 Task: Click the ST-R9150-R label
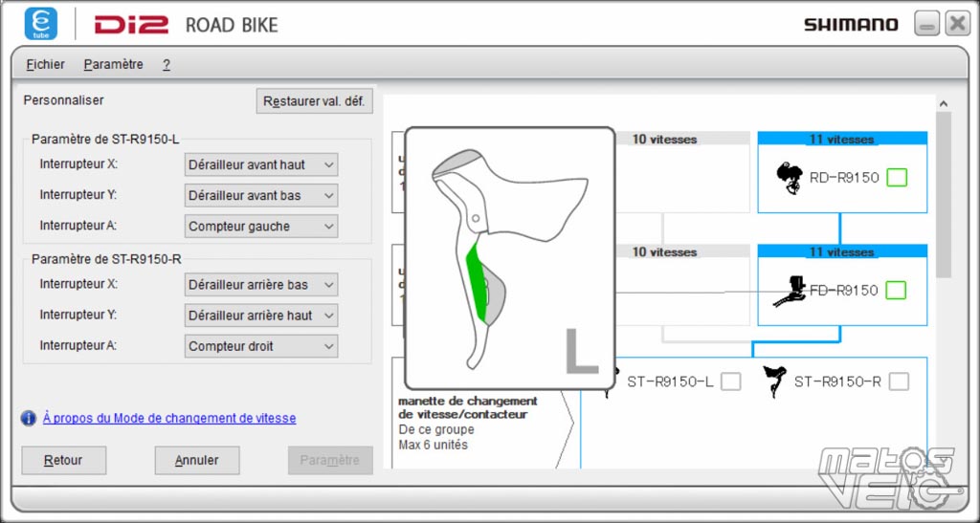(837, 381)
